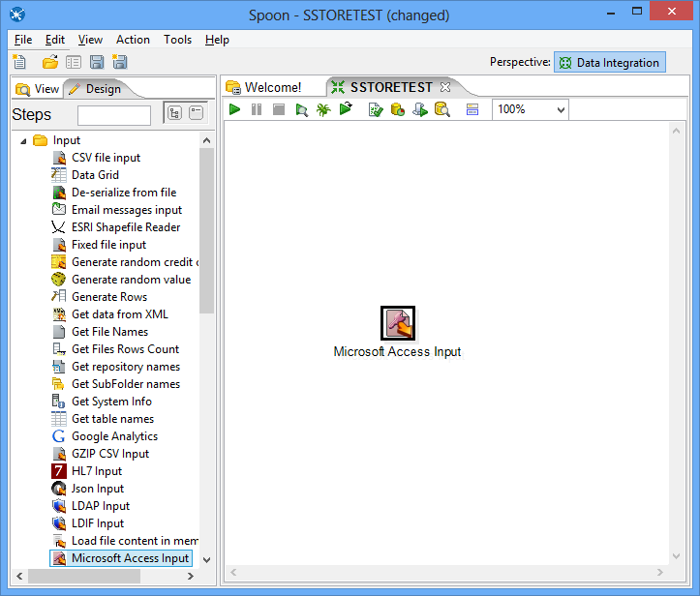The image size is (700, 596).
Task: Pause the running transformation
Action: point(257,109)
